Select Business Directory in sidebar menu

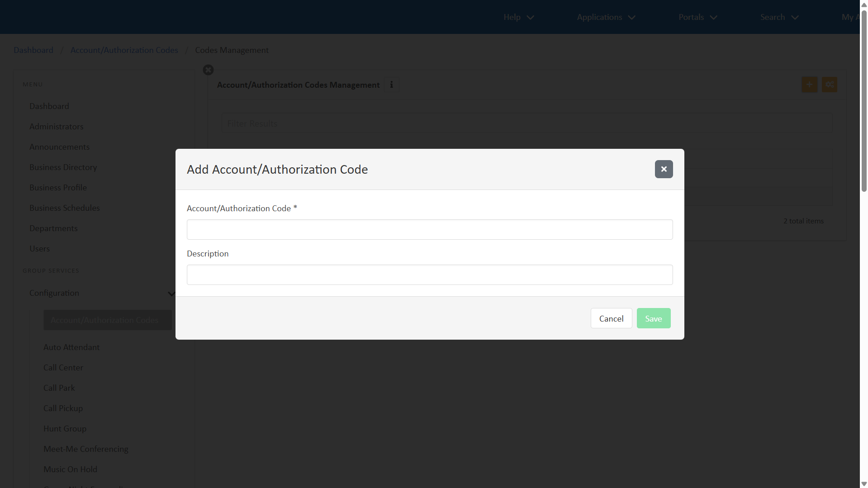pos(63,167)
